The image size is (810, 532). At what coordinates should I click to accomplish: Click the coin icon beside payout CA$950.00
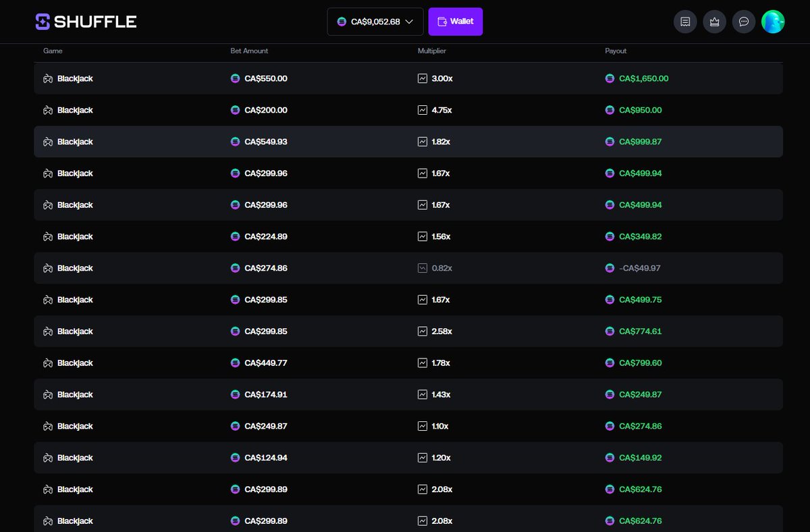click(610, 110)
